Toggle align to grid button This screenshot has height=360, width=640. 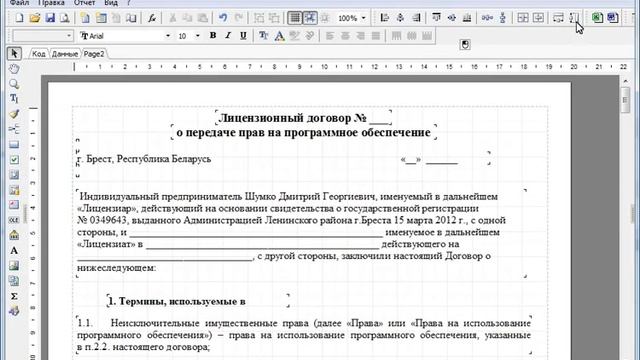[310, 18]
